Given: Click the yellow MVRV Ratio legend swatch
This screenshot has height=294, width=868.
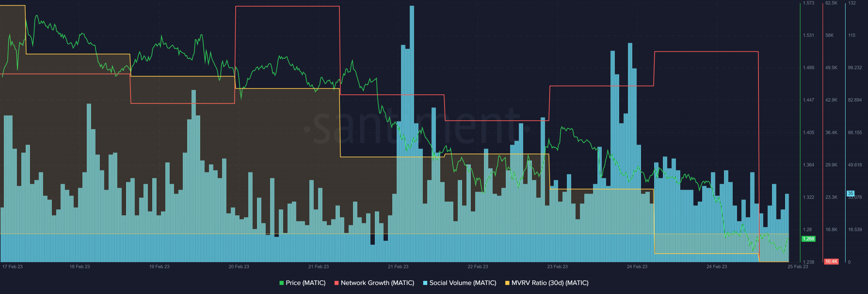Looking at the screenshot, I should click(507, 283).
